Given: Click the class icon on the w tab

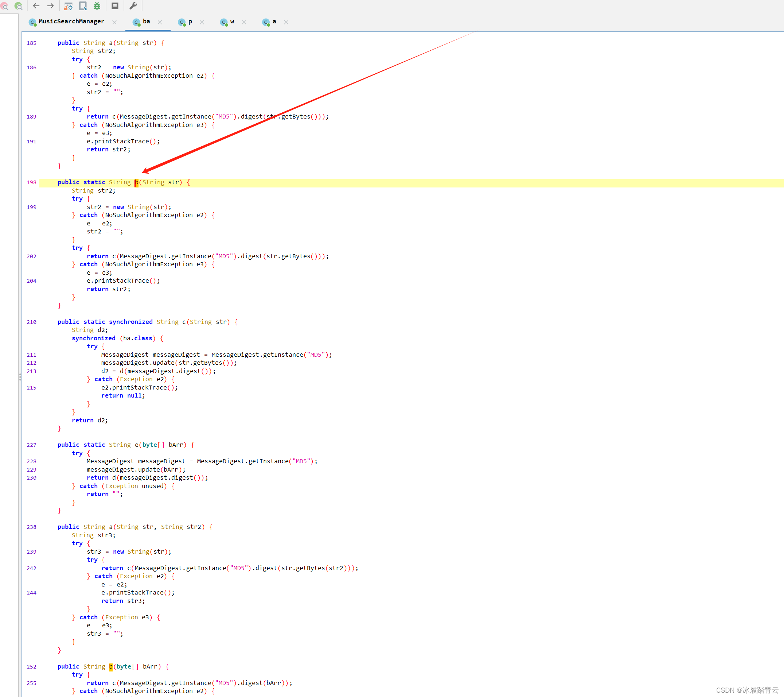Looking at the screenshot, I should click(224, 22).
